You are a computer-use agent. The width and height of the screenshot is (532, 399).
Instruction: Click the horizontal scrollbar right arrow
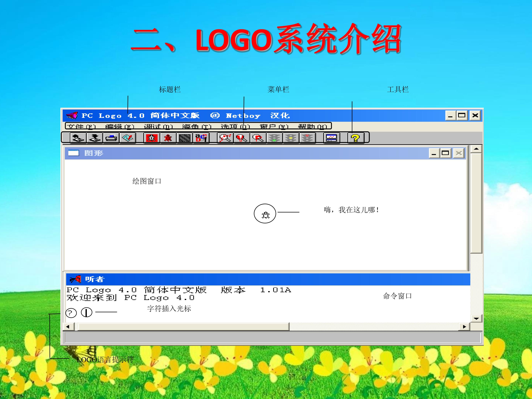(x=464, y=327)
